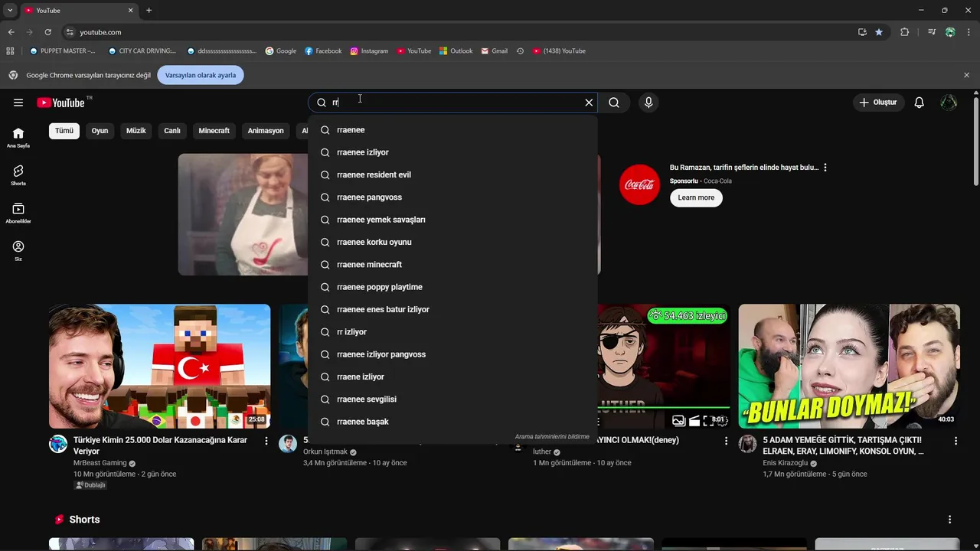Clear the search box with the X
The height and width of the screenshot is (551, 980).
pos(589,103)
